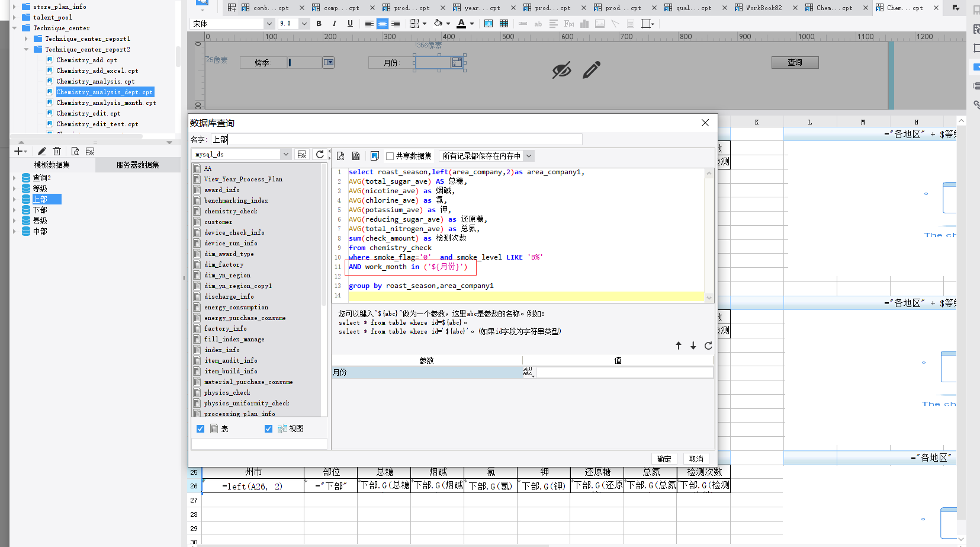Click the pencil edit icon in parameter pane
980x547 pixels.
pyautogui.click(x=592, y=70)
